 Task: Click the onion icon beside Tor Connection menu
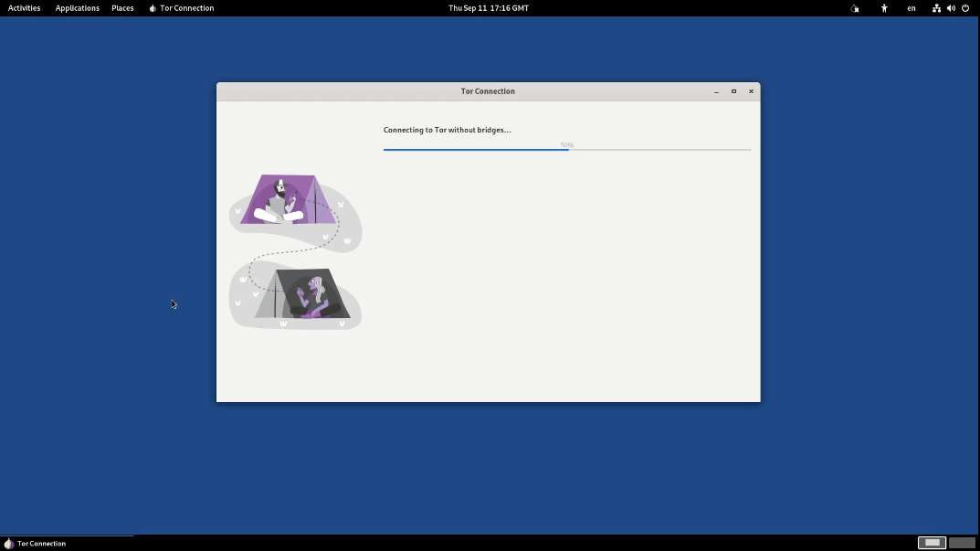tap(153, 8)
